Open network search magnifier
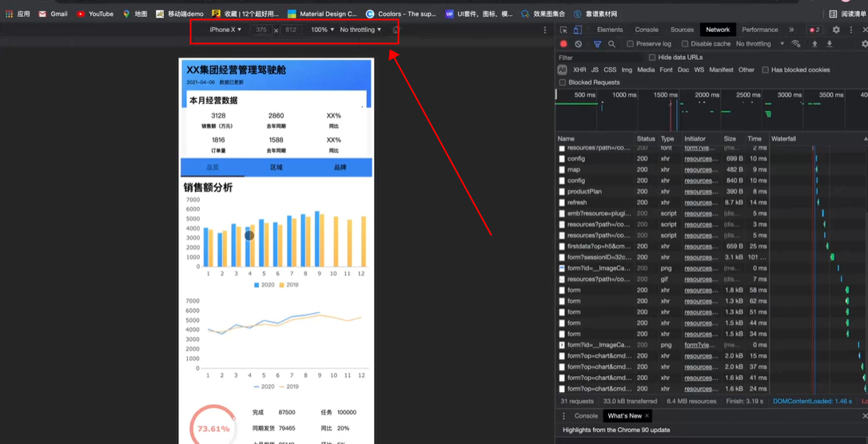This screenshot has height=444, width=868. pyautogui.click(x=611, y=44)
